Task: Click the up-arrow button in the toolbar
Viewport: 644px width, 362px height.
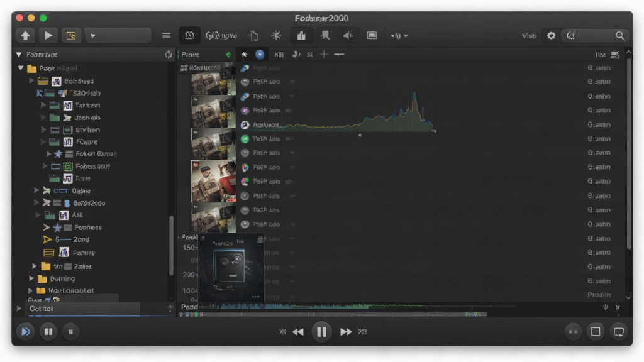Action: (25, 36)
